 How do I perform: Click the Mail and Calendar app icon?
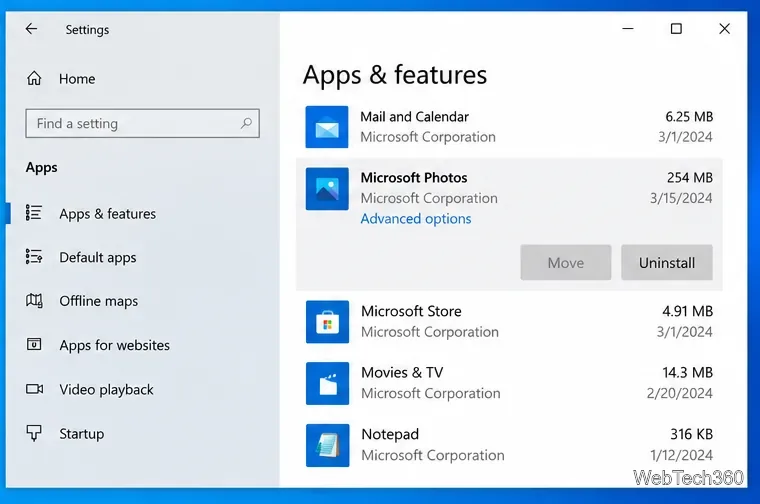pos(327,127)
